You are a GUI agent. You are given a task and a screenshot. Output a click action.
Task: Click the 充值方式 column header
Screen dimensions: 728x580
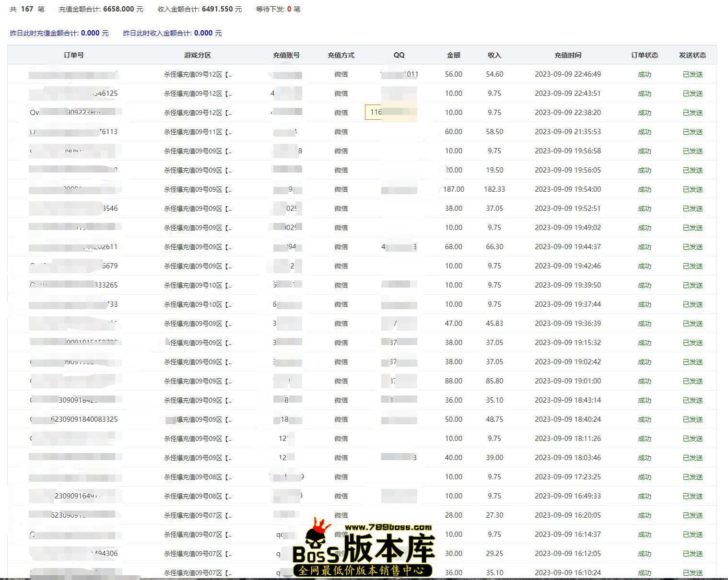point(341,55)
